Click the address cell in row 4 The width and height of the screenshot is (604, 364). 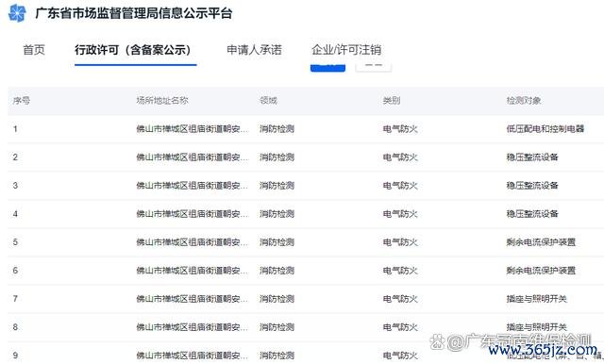[193, 214]
